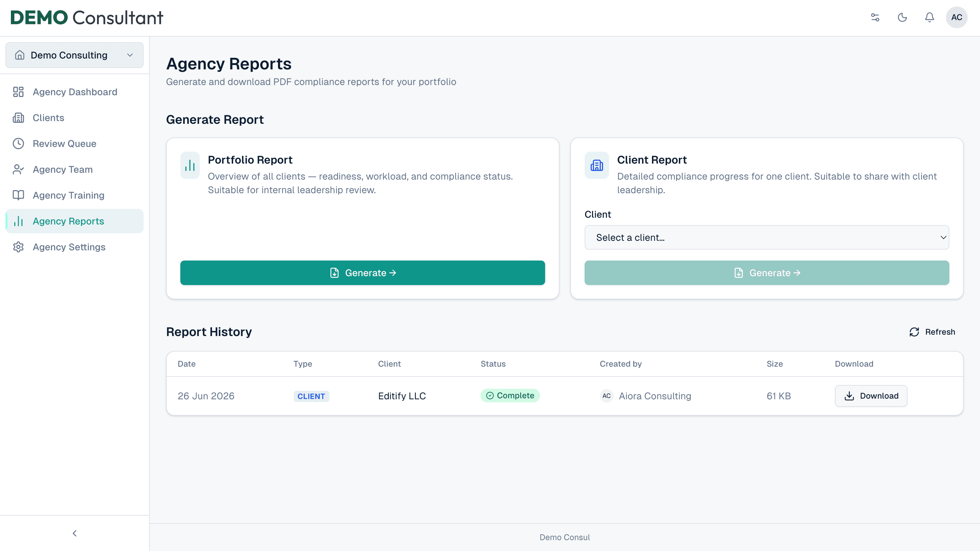Click the Agency Settings gear icon
Image resolution: width=980 pixels, height=551 pixels.
18,247
